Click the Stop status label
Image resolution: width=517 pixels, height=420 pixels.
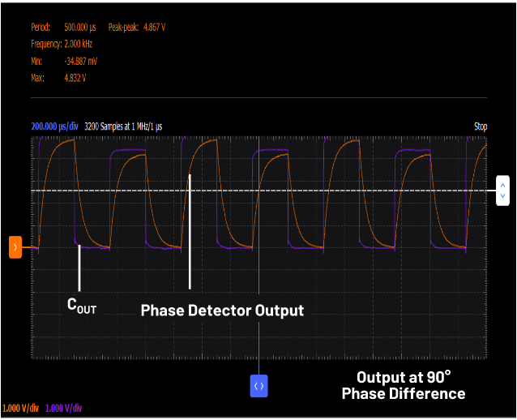(481, 126)
